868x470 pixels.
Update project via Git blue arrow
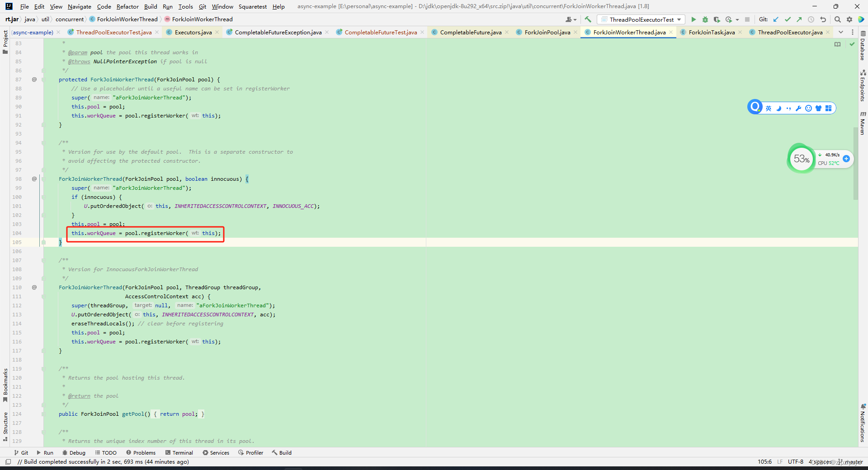(776, 19)
